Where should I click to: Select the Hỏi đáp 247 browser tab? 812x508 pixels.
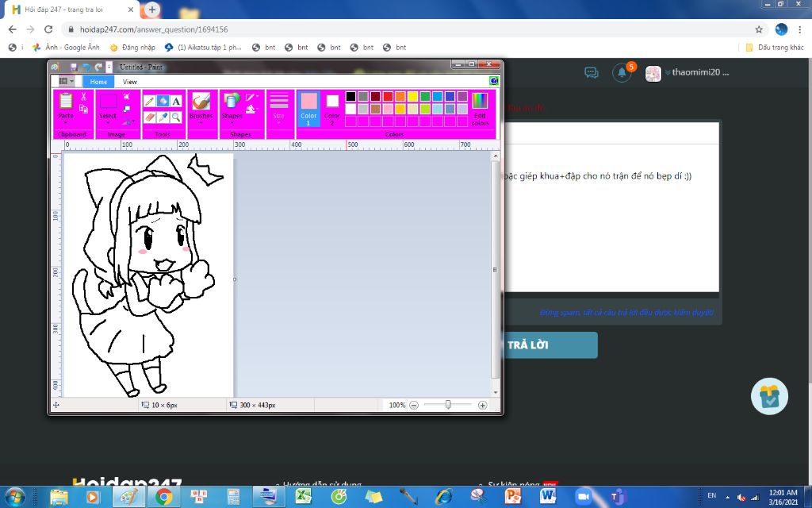pos(72,10)
